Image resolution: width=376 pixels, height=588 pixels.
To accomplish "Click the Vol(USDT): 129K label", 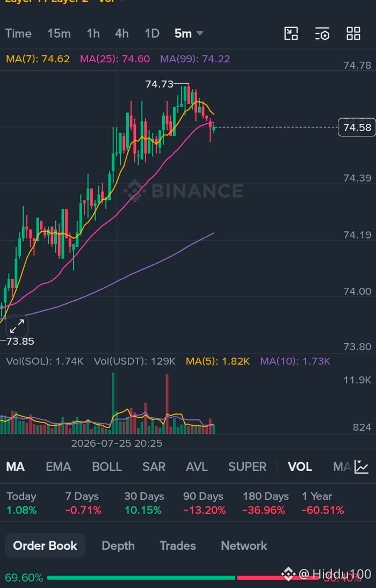I will pos(135,361).
